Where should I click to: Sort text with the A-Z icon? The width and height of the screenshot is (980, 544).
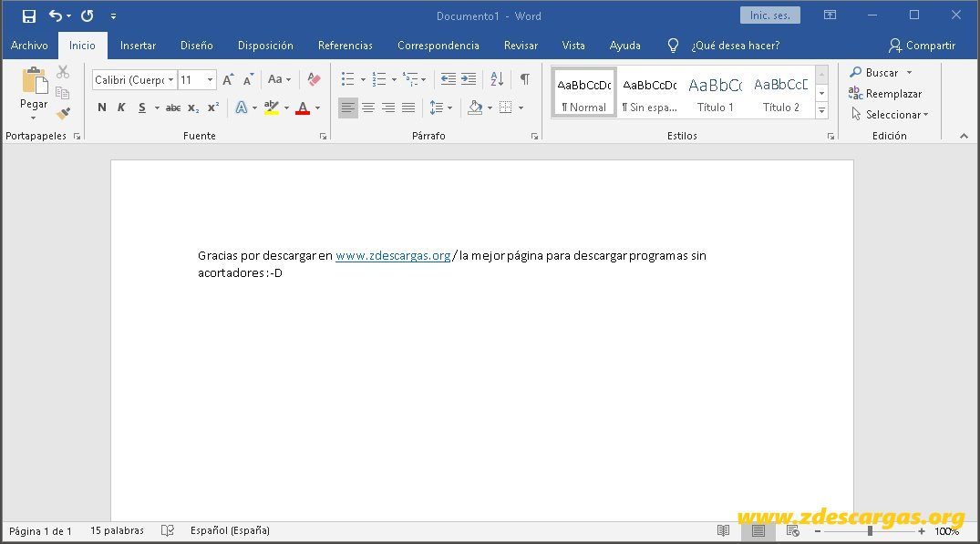point(497,78)
